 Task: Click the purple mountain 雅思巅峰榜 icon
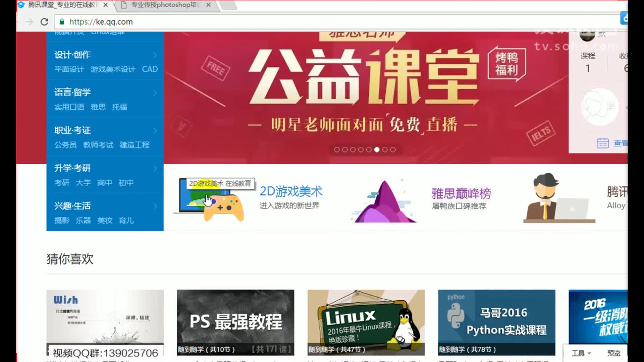384,201
